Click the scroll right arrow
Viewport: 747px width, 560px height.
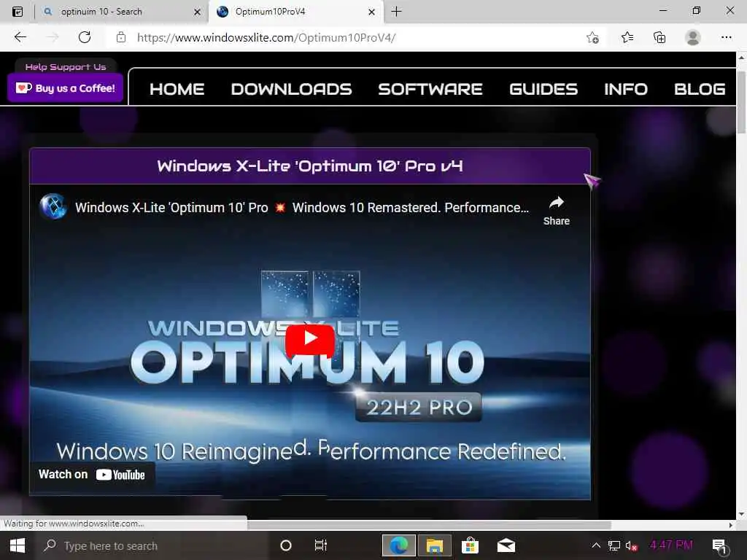(731, 525)
